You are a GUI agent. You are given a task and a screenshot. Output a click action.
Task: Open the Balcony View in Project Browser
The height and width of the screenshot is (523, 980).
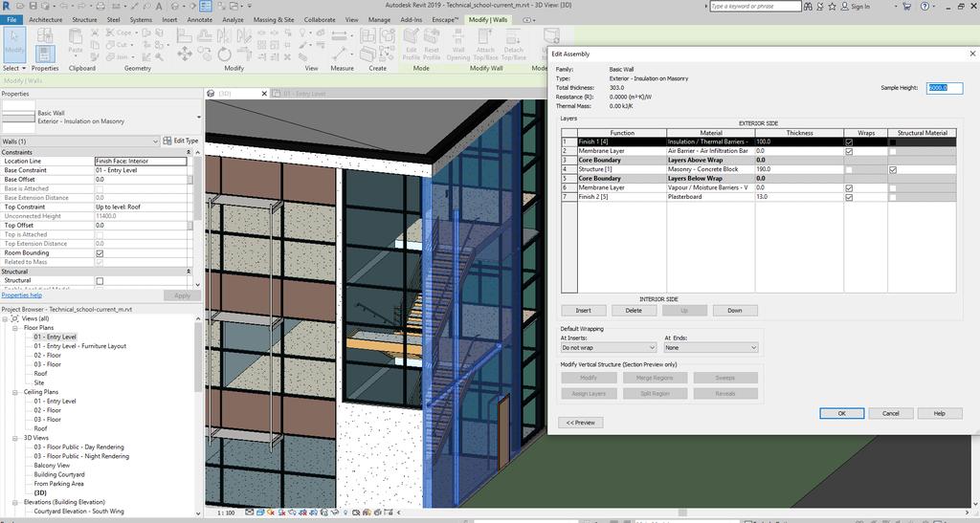point(52,466)
